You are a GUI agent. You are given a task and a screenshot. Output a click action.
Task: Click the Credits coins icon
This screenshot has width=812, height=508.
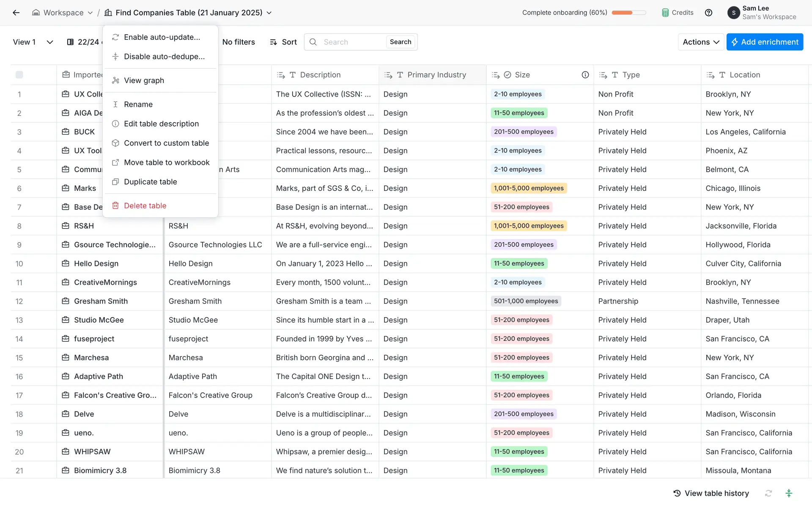pos(665,13)
